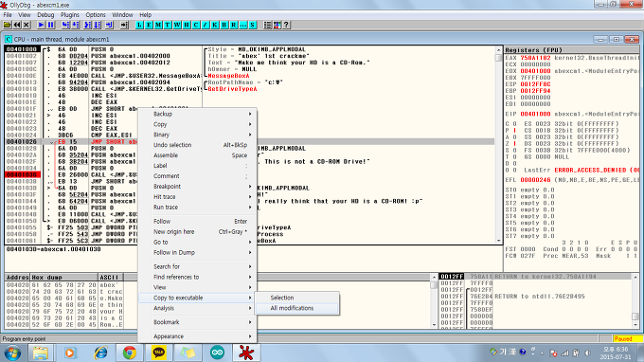Open the Plugins menu
This screenshot has width=644, height=362.
[70, 15]
